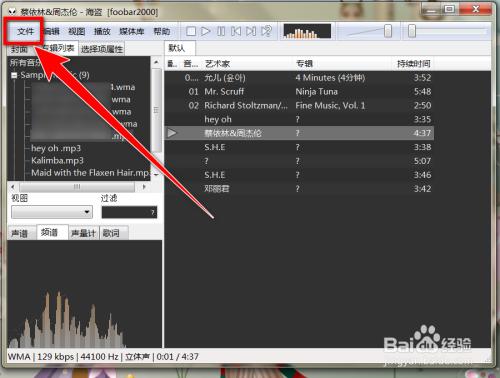Select the playing 蔡依林&周杰伦 track row
The image size is (500, 378).
pyautogui.click(x=299, y=133)
